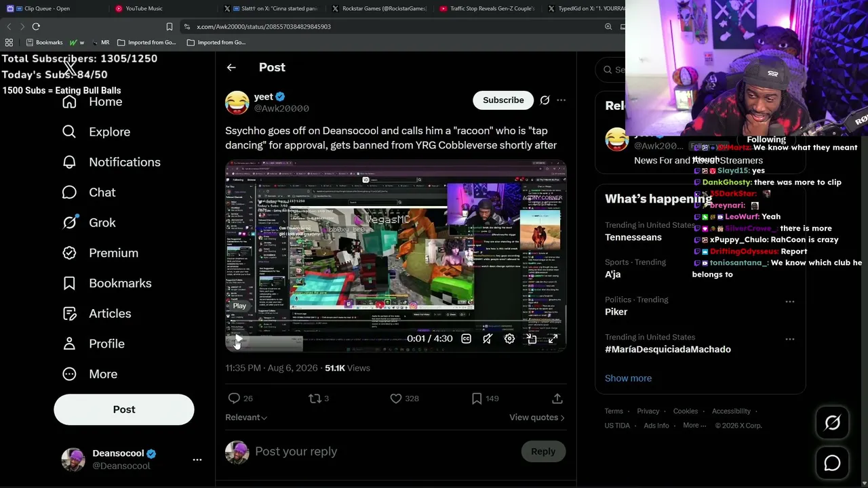Open Articles from the sidebar

point(96,313)
